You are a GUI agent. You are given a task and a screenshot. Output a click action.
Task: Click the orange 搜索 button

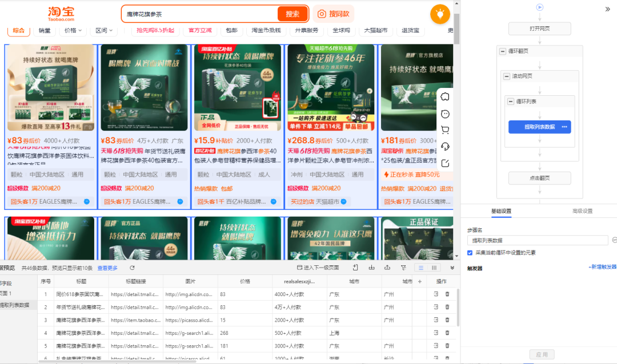[293, 14]
